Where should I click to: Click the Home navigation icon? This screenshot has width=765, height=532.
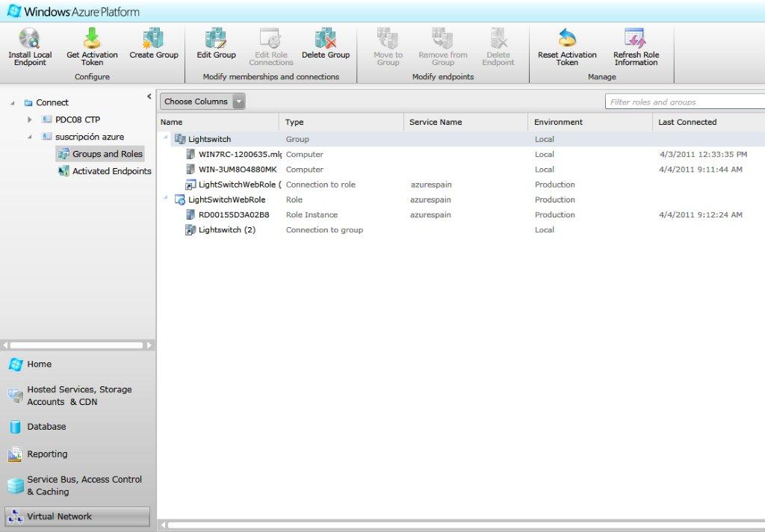click(x=16, y=364)
